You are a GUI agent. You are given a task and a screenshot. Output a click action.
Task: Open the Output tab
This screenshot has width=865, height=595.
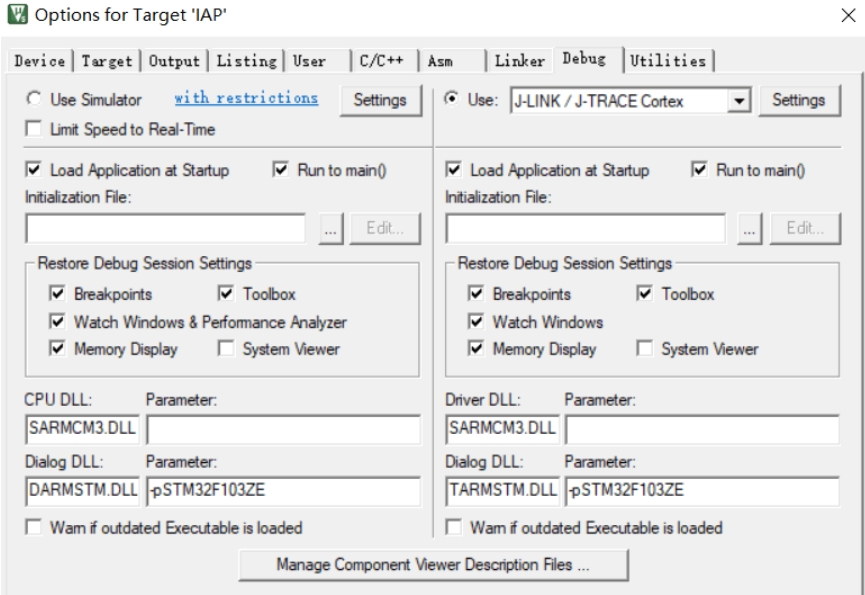(x=174, y=61)
